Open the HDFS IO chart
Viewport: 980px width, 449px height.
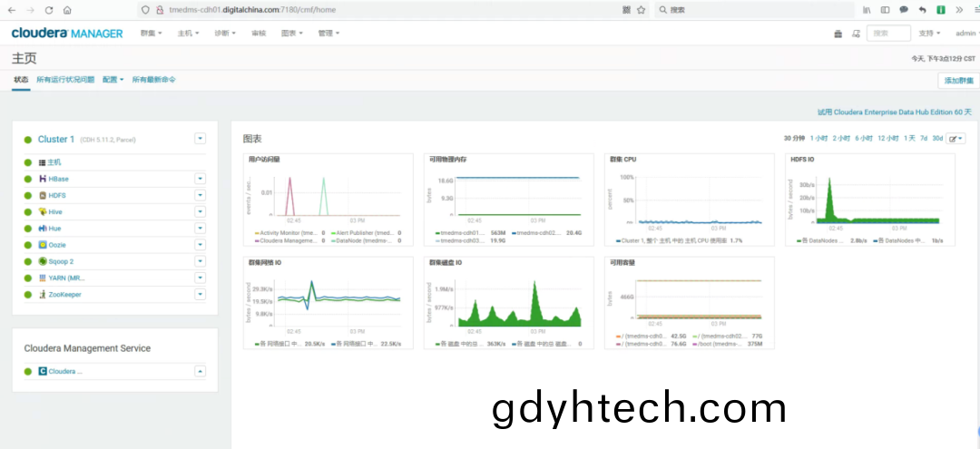click(x=870, y=200)
